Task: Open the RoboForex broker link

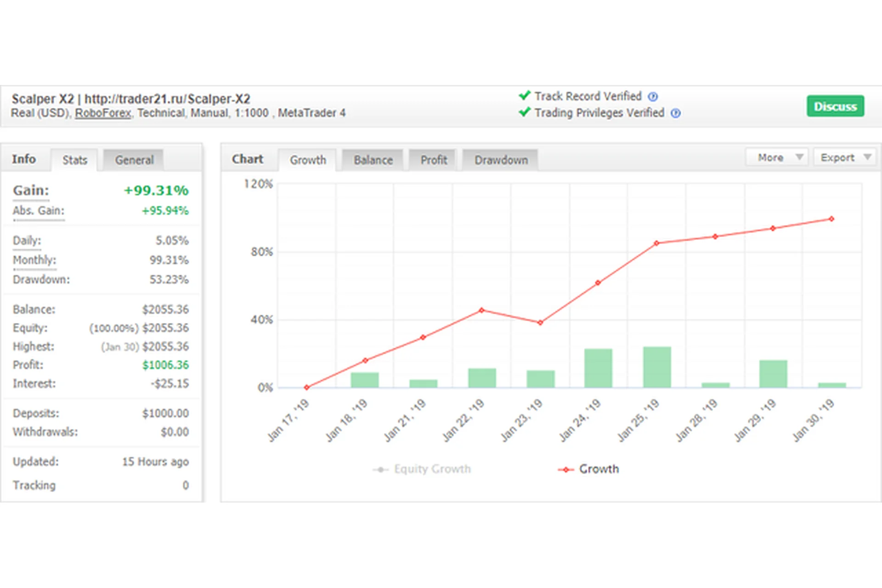Action: pos(103,113)
